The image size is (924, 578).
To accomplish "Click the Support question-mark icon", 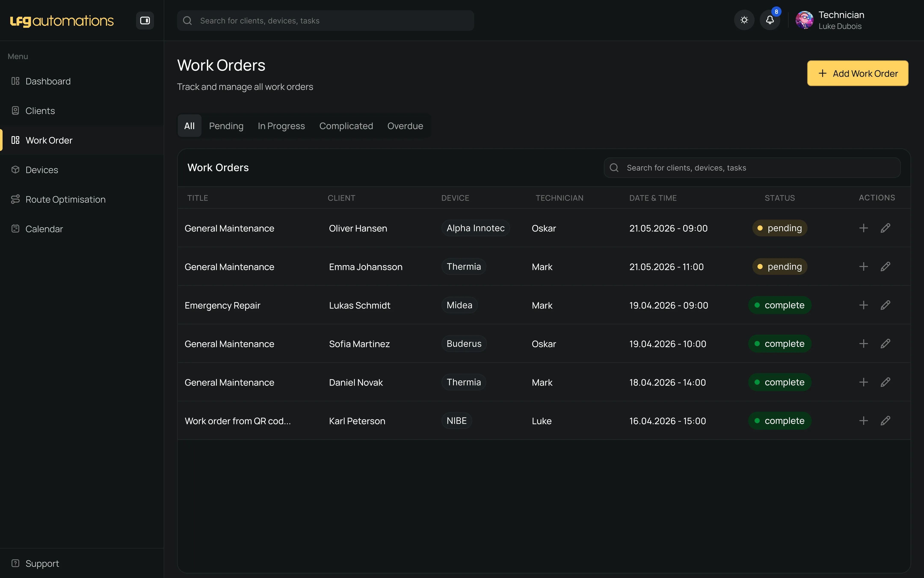I will click(15, 563).
